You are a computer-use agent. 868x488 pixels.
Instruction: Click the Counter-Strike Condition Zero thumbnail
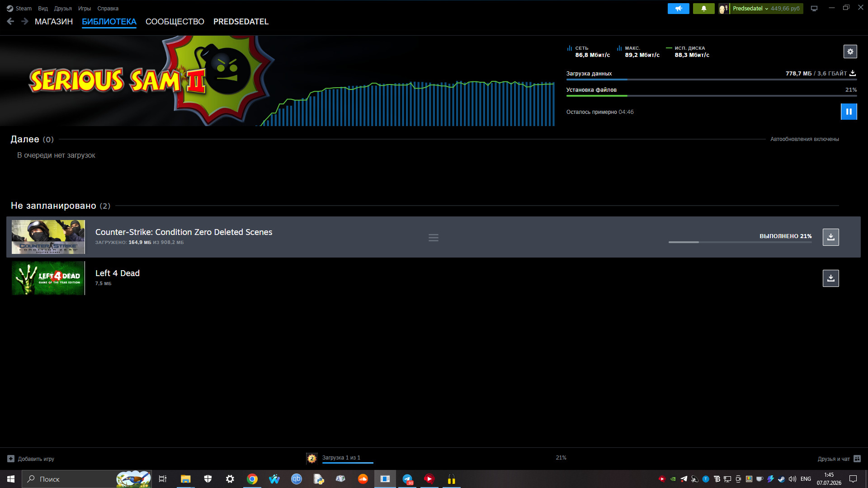coord(48,237)
